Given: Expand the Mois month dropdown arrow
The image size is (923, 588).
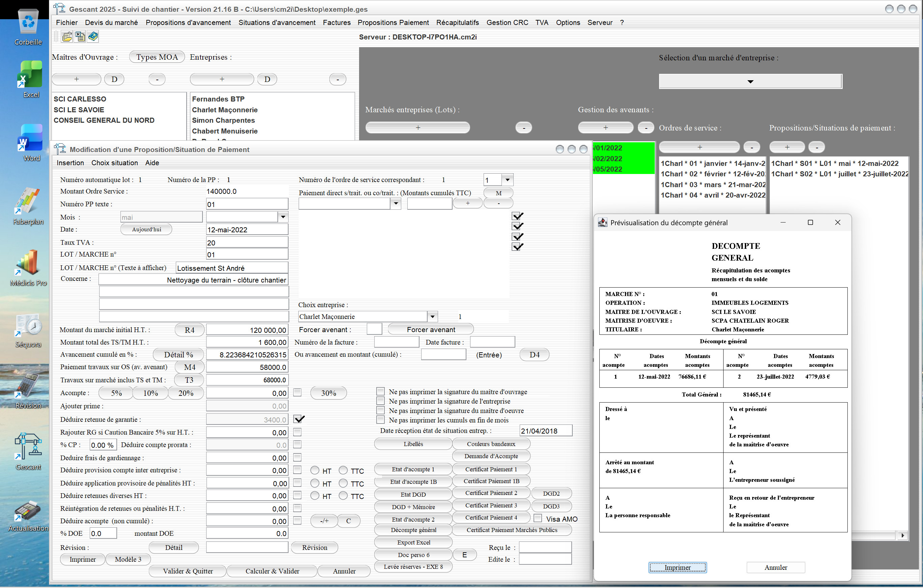Looking at the screenshot, I should (283, 217).
